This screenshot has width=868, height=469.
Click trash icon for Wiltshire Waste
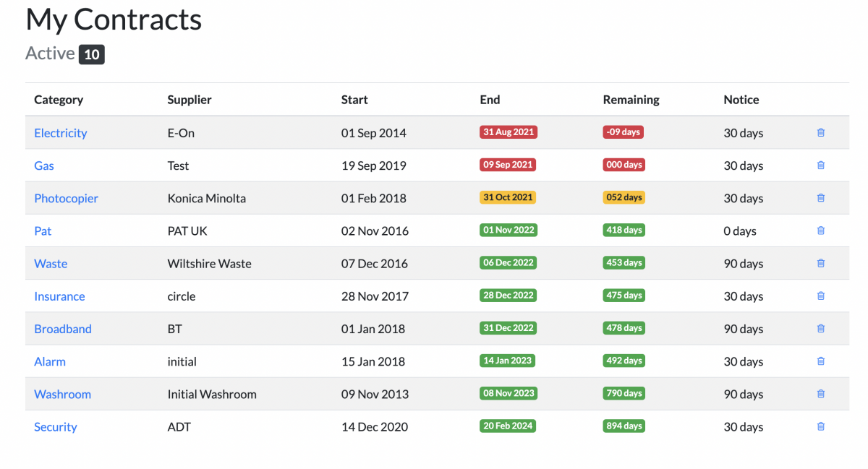click(821, 263)
